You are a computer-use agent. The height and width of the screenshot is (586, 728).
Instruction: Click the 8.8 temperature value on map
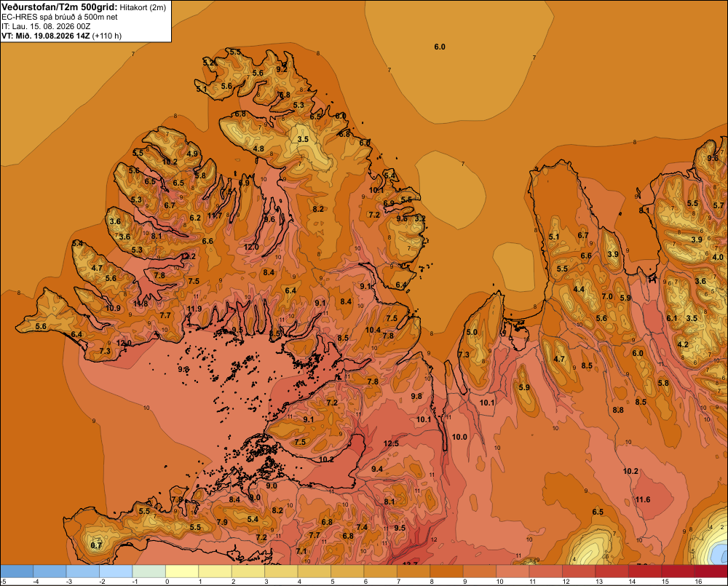pyautogui.click(x=618, y=410)
